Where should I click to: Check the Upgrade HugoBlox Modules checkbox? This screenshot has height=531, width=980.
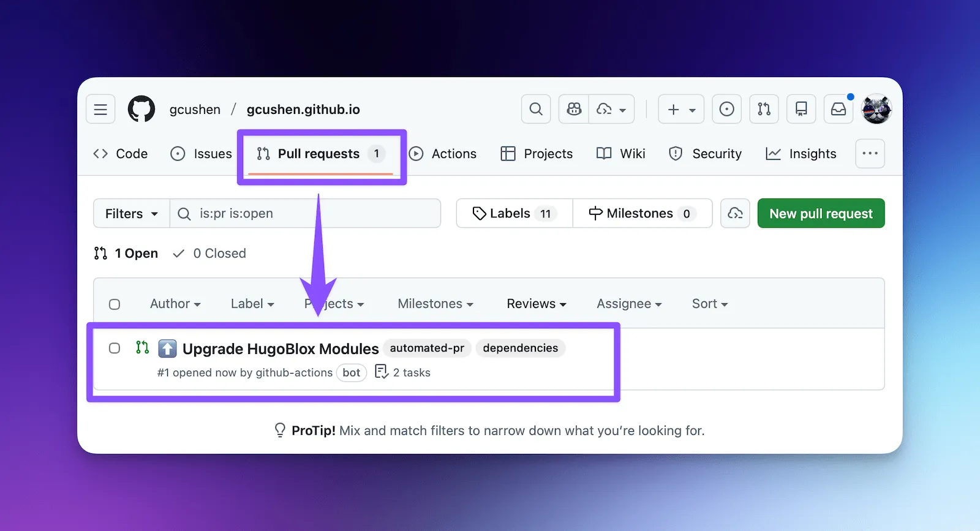pos(115,348)
